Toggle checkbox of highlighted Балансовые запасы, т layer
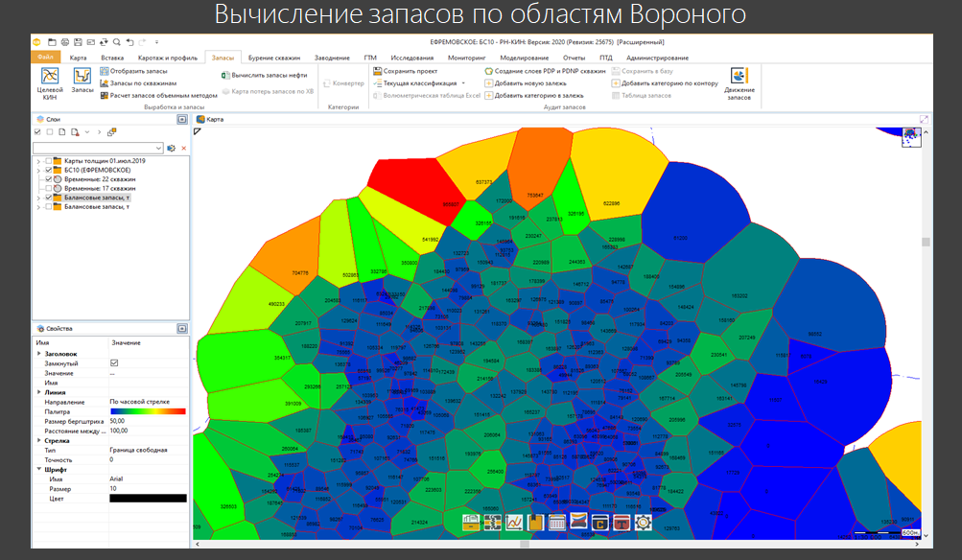The width and height of the screenshot is (962, 560). click(x=49, y=198)
